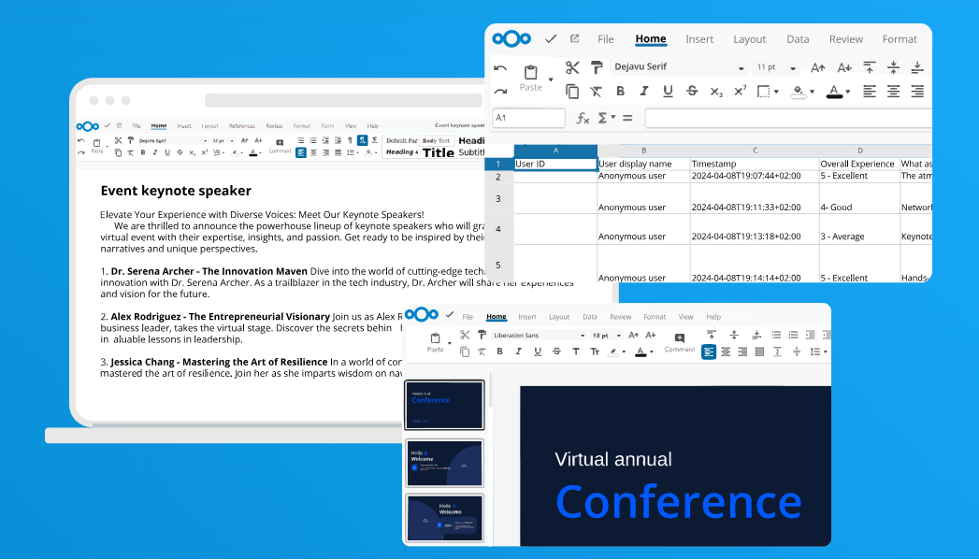This screenshot has width=979, height=560.
Task: Click the Nextcloud logo in the presentation window
Action: [x=422, y=315]
